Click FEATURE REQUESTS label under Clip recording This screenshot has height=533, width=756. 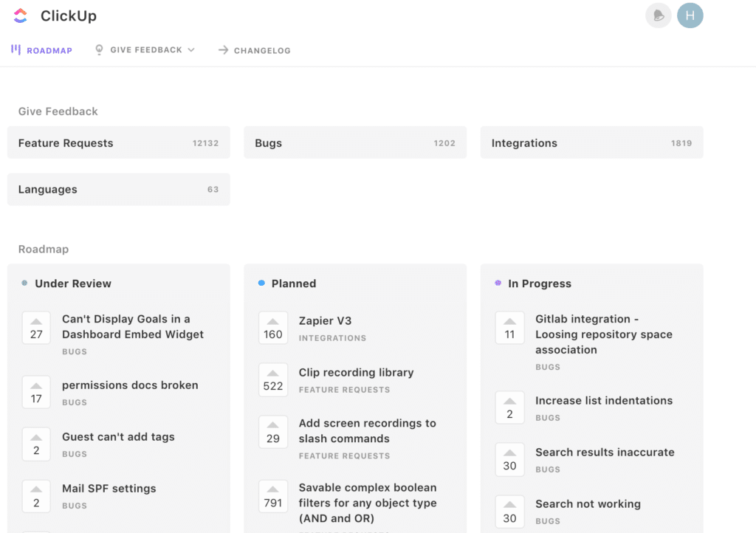coord(344,389)
